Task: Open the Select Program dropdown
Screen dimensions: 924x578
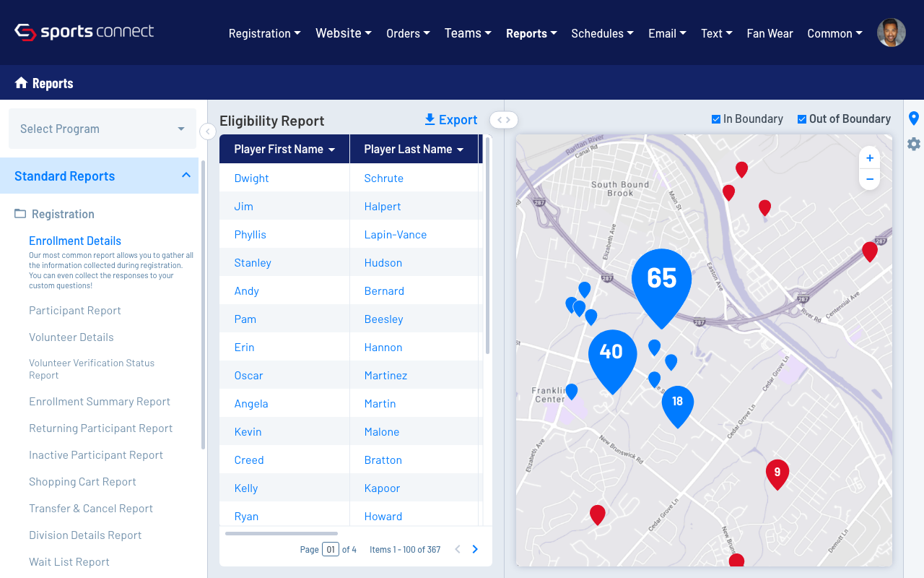Action: pyautogui.click(x=103, y=129)
